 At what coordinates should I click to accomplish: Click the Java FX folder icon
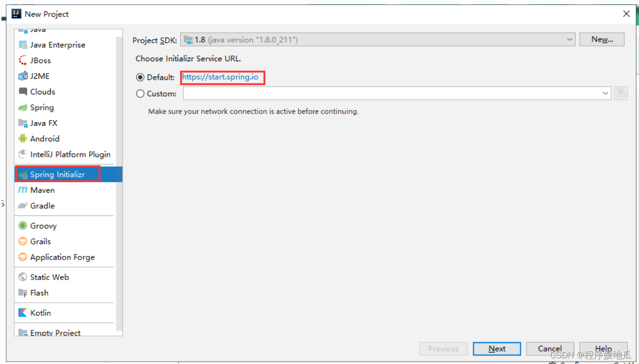[x=22, y=123]
